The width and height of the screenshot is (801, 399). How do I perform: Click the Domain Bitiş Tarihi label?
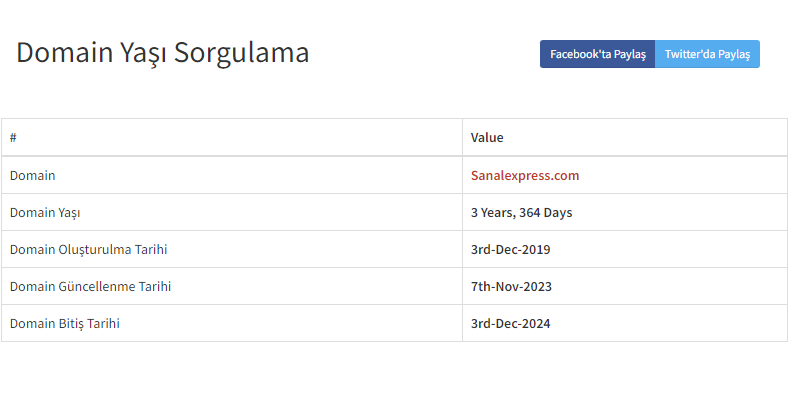click(64, 323)
